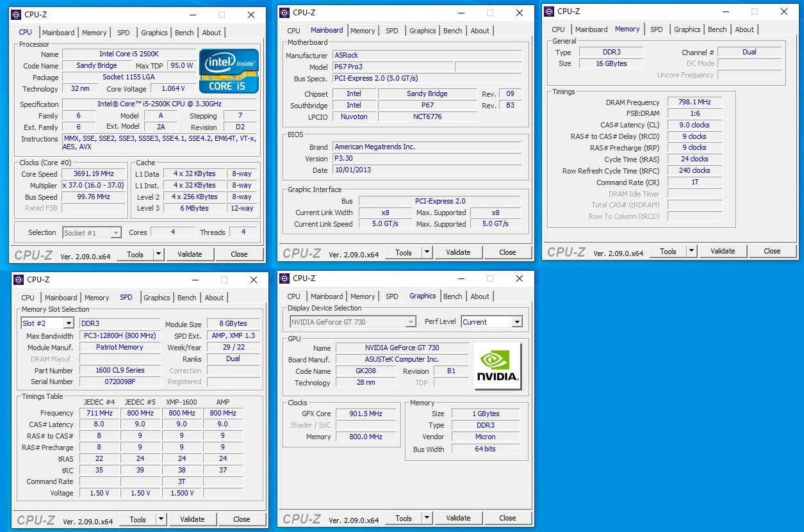The height and width of the screenshot is (532, 804).
Task: Click the Patriot Memory manufacturer field
Action: tap(120, 347)
